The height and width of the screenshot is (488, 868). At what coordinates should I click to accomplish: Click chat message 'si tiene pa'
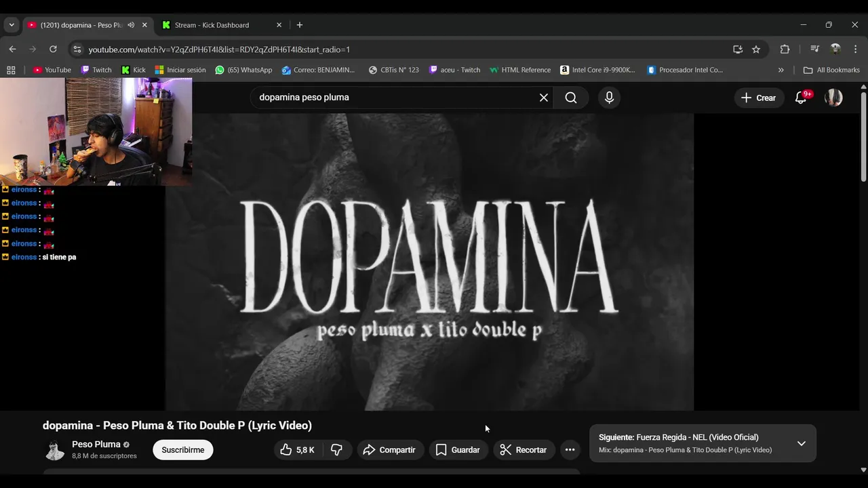[59, 258]
